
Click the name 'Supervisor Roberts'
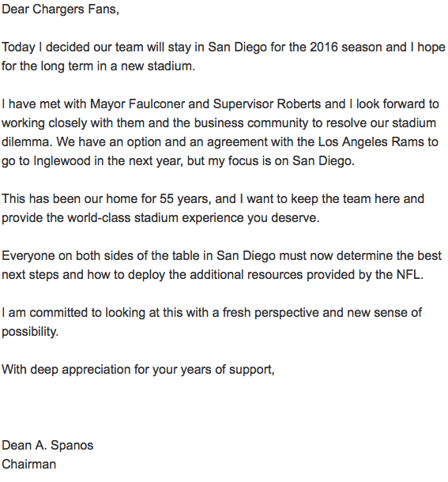(267, 104)
